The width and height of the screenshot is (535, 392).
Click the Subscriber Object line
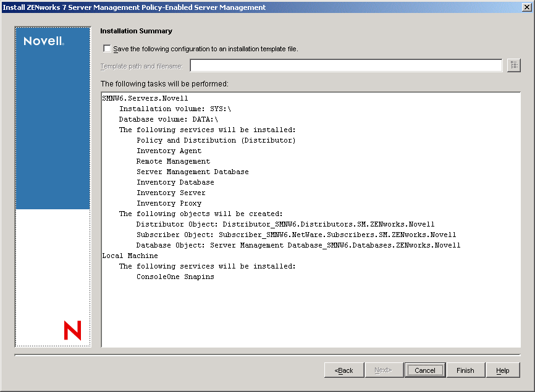tap(296, 235)
